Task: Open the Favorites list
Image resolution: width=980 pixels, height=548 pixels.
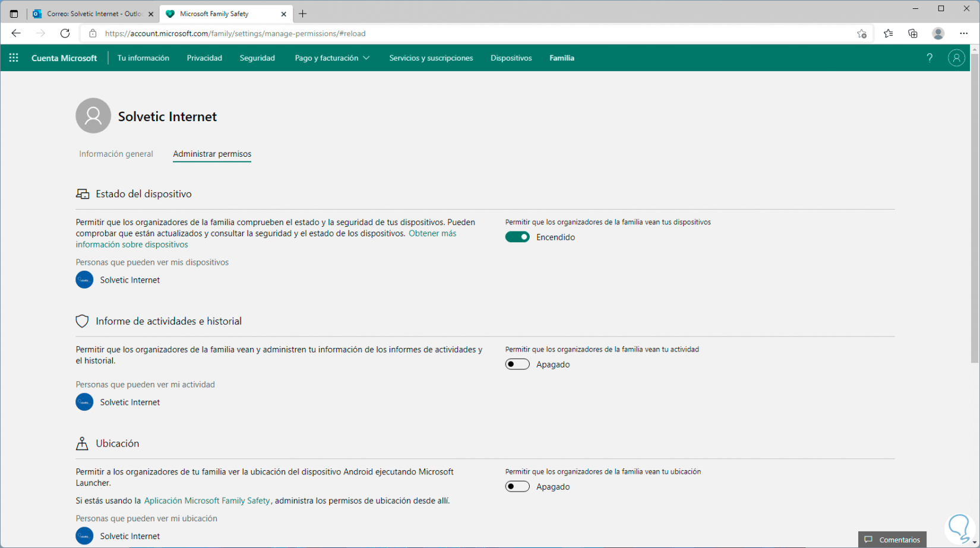Action: pyautogui.click(x=889, y=33)
